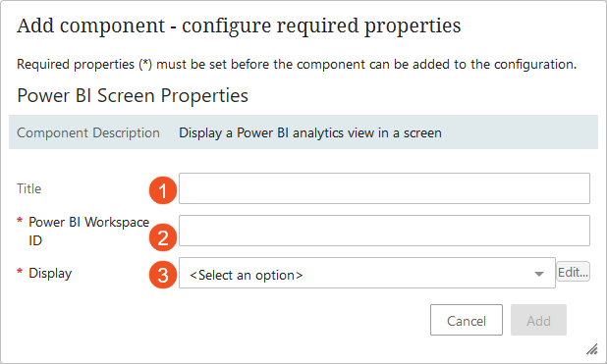Focus the Power BI Workspace ID field
Viewport: 607px width, 364px height.
[384, 231]
